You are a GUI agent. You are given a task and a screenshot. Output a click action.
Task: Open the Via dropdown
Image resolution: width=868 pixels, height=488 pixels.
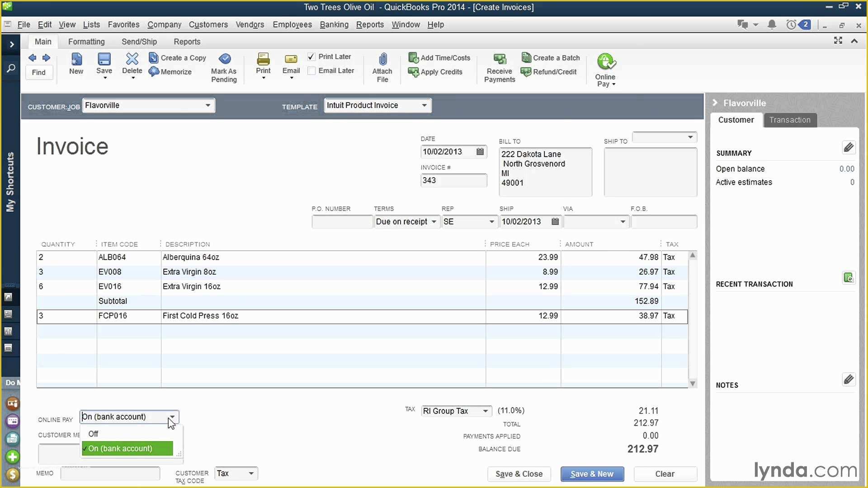[x=623, y=221]
